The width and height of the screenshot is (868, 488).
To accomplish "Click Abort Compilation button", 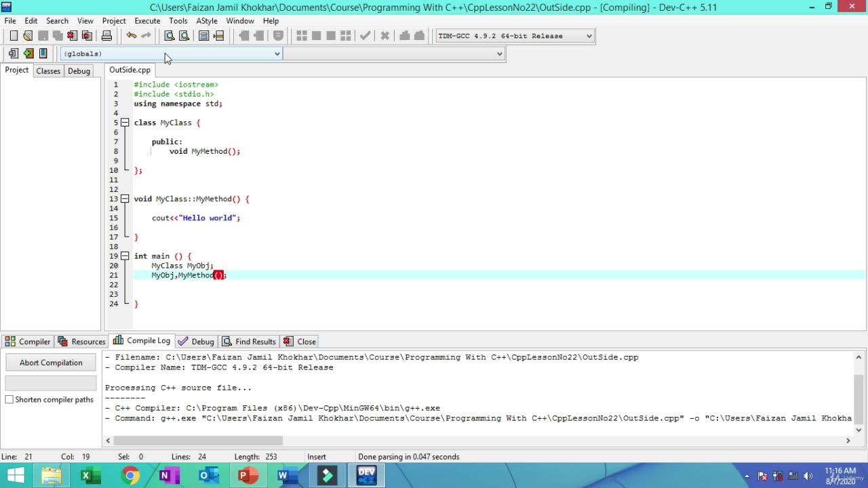I will click(51, 363).
